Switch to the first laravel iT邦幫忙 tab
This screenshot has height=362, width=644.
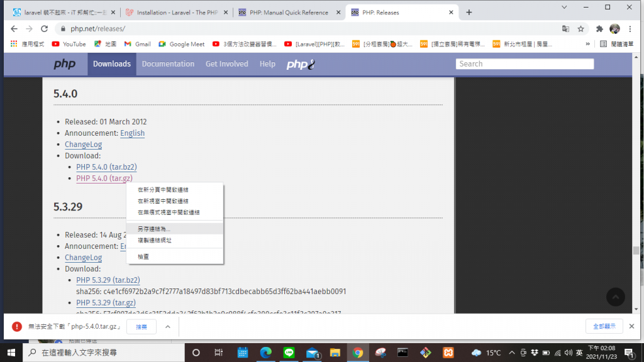pos(65,13)
